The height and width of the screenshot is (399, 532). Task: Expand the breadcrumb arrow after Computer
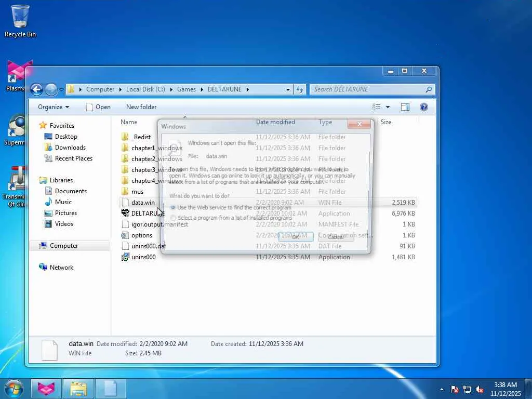[121, 89]
